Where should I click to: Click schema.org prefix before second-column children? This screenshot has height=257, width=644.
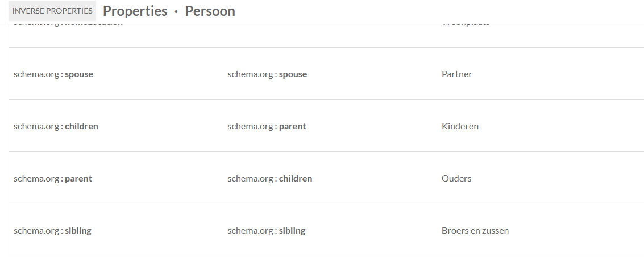(250, 179)
